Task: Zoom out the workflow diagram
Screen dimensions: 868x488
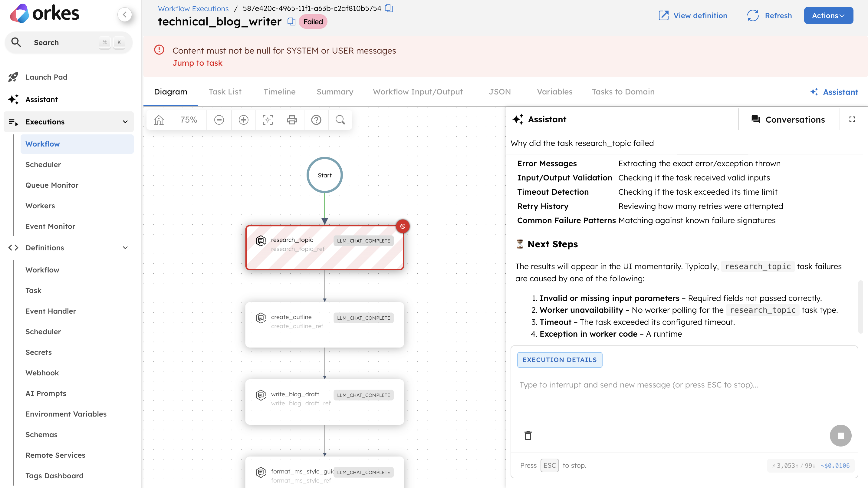Action: 219,120
